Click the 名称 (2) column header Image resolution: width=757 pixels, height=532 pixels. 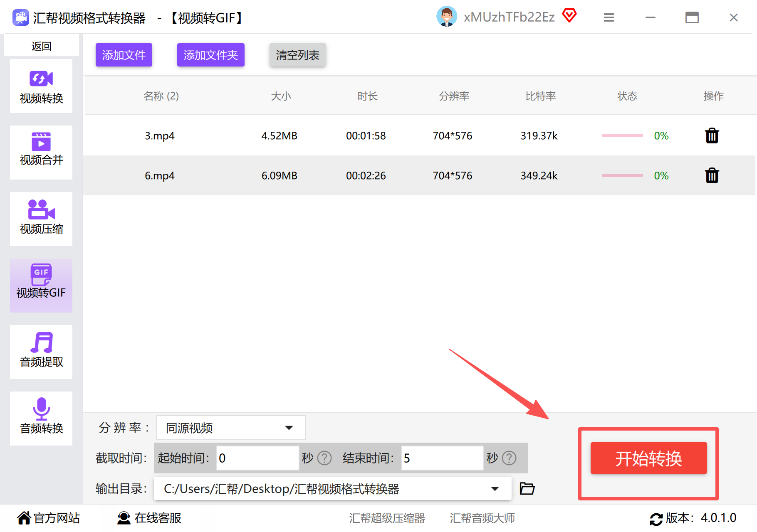tap(161, 96)
